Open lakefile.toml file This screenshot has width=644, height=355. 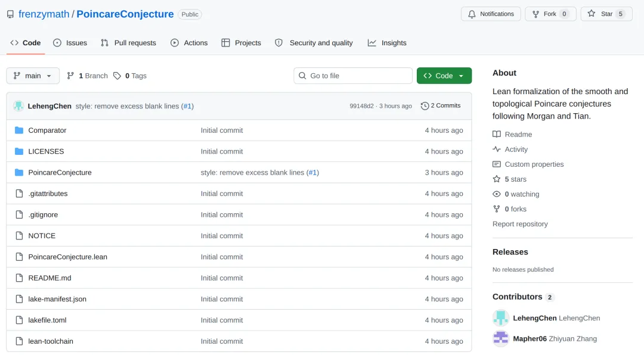coord(47,320)
